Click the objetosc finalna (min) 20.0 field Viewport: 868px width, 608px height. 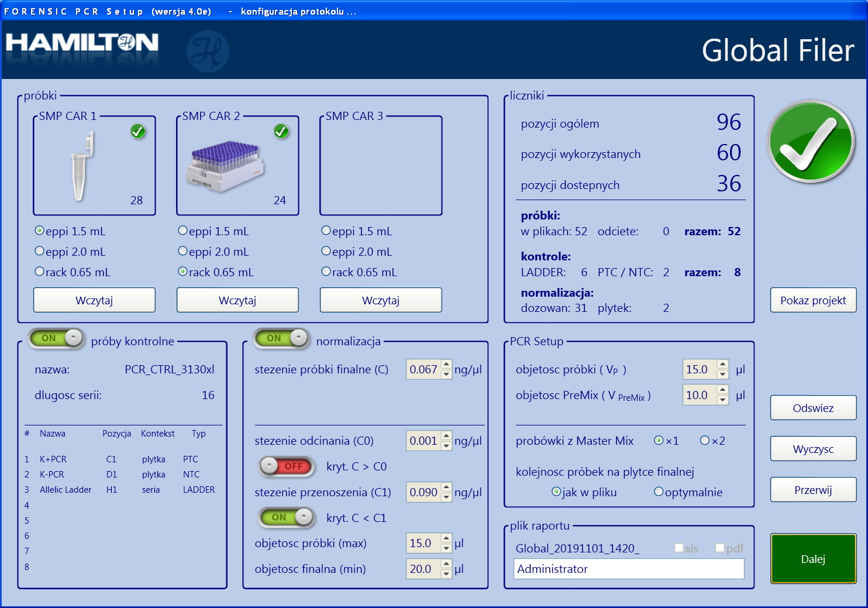(423, 569)
